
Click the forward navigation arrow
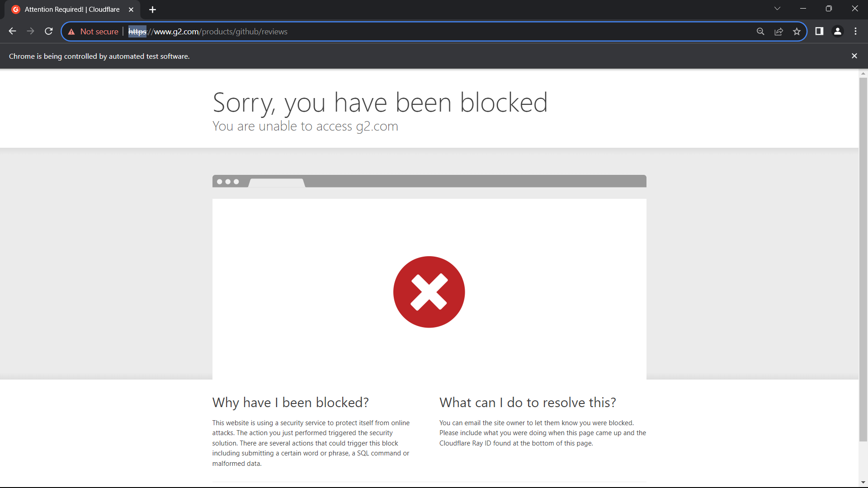(30, 31)
